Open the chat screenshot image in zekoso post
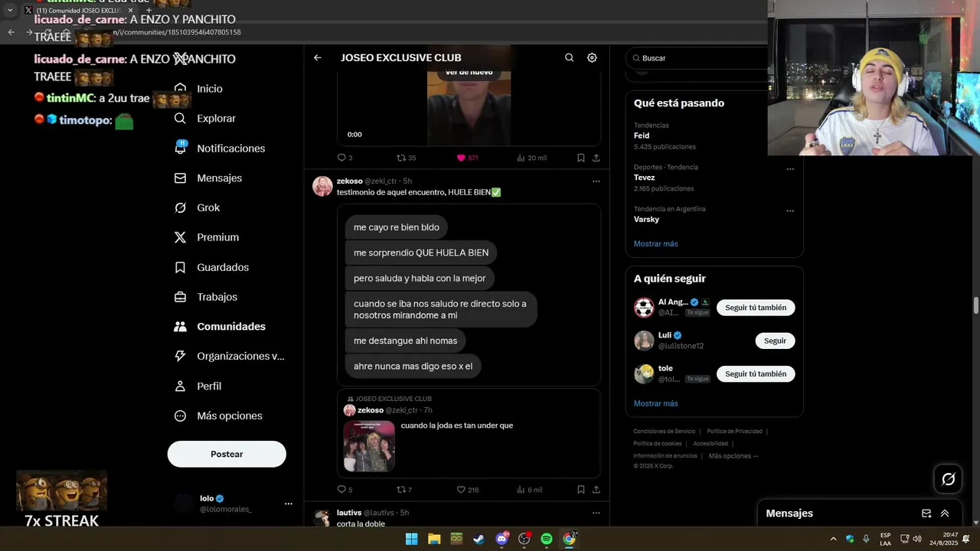This screenshot has width=980, height=551. [x=469, y=295]
